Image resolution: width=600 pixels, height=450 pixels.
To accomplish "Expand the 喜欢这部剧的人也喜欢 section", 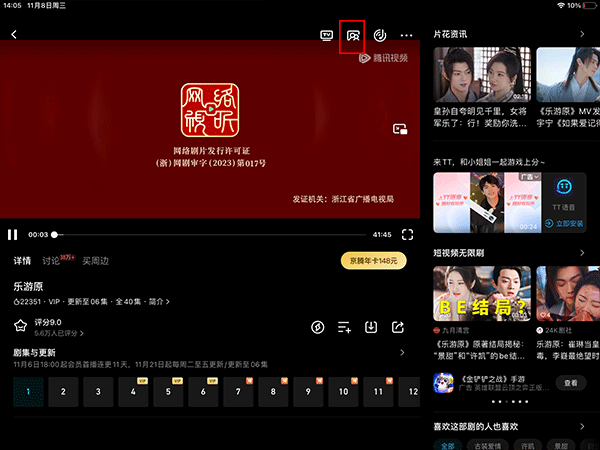I will pyautogui.click(x=582, y=426).
